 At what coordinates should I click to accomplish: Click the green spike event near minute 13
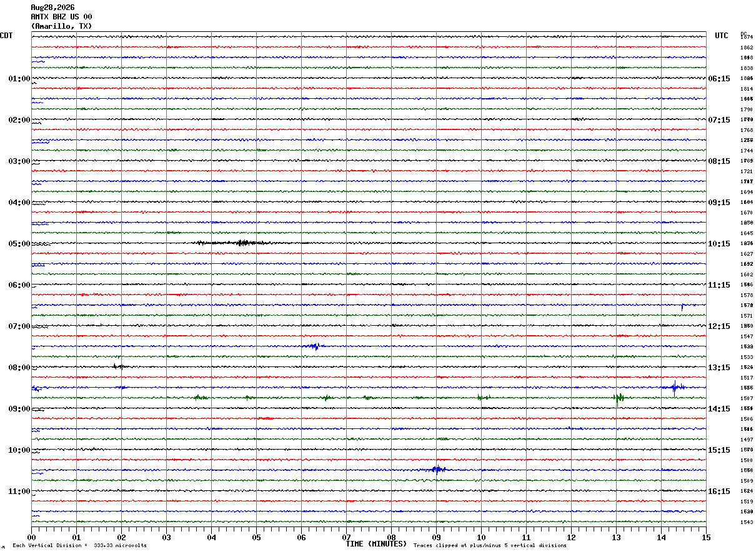(619, 398)
